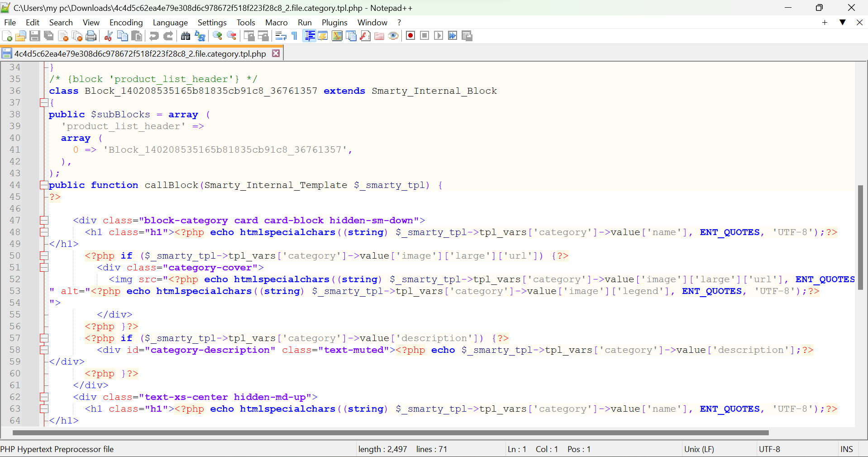Close the file.category.tpl.php tab

[x=276, y=53]
